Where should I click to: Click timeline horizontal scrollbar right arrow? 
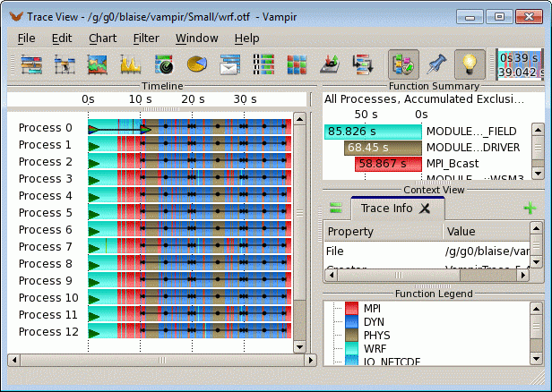click(311, 360)
